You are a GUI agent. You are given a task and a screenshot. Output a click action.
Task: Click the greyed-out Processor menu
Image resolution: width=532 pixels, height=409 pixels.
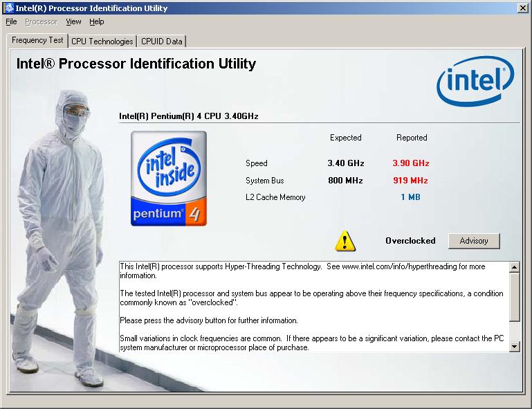(x=41, y=21)
